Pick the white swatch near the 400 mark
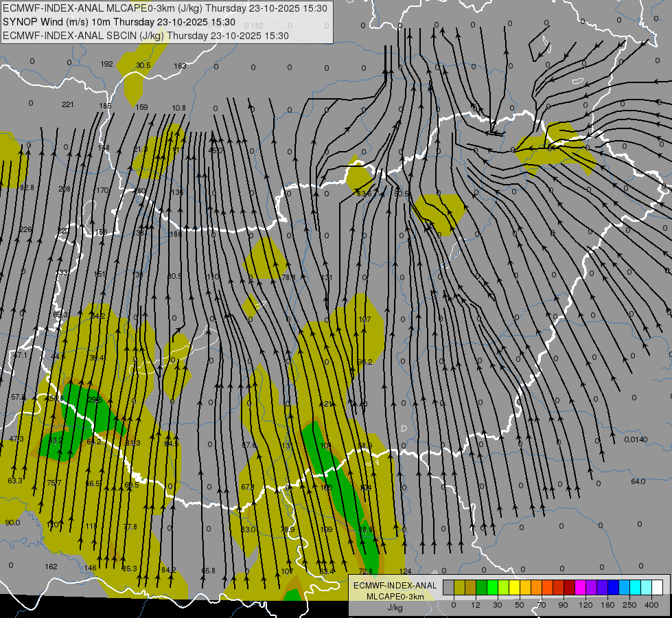This screenshot has height=618, width=672. tap(657, 587)
